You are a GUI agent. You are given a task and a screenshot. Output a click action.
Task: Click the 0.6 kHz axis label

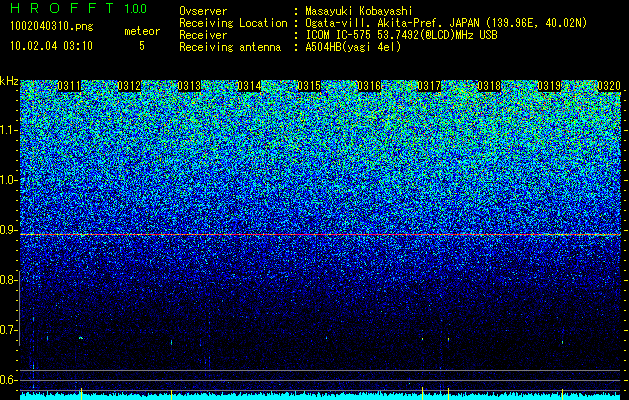click(8, 380)
